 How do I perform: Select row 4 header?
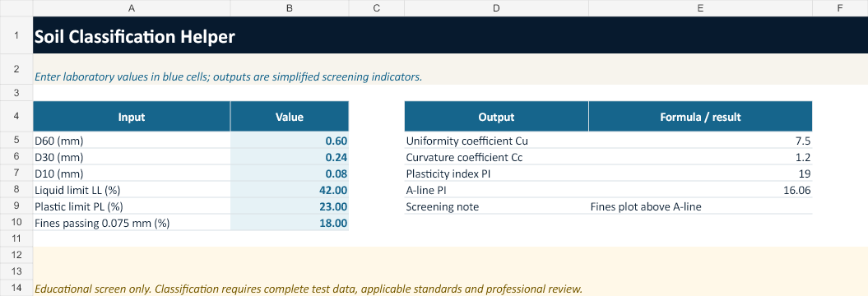coord(16,116)
